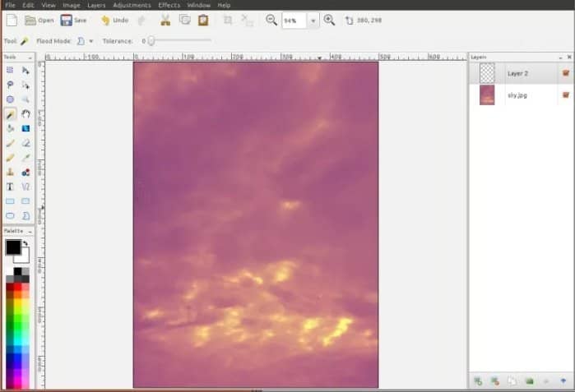
Task: Click the zoom in magnifier icon
Action: pos(329,21)
